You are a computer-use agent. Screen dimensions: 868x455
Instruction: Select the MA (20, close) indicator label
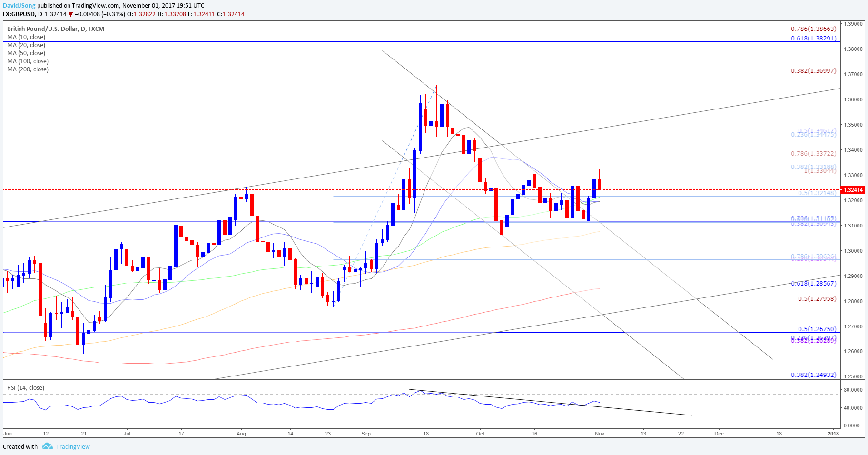point(26,45)
